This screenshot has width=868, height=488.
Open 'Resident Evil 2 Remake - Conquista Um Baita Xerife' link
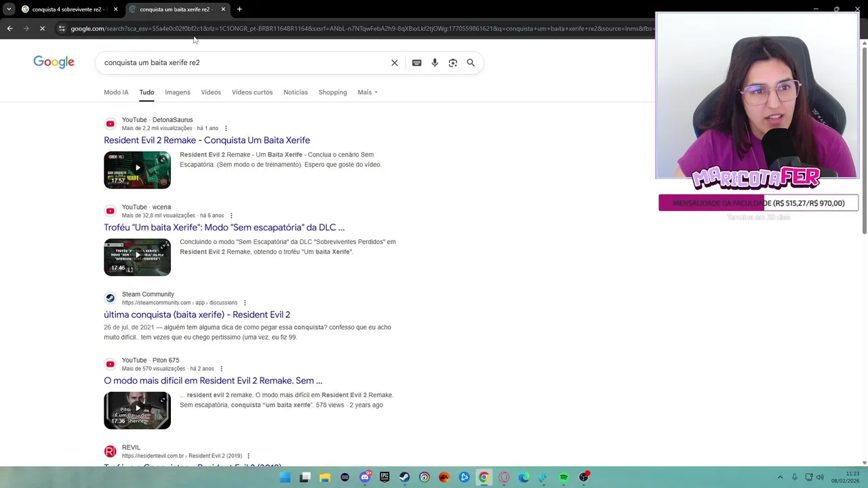[207, 140]
